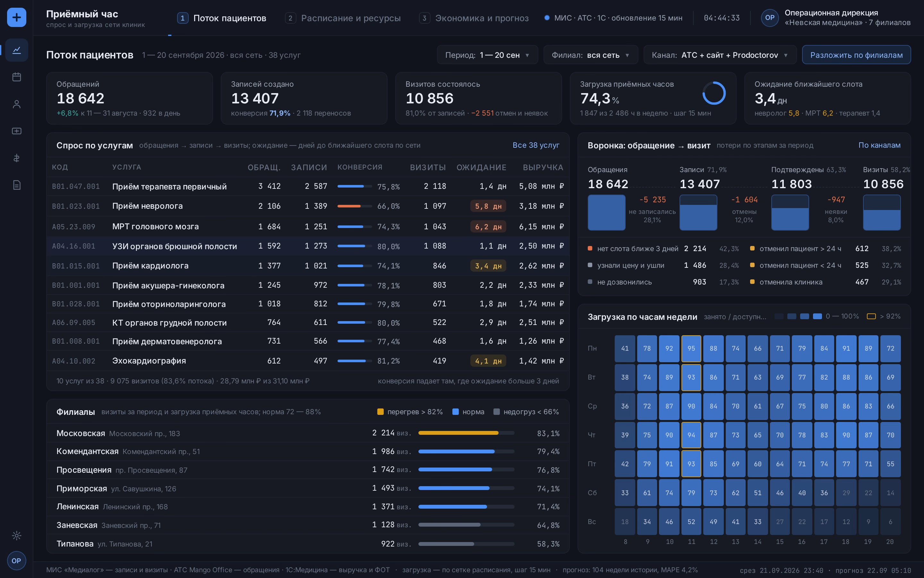
Task: Click the load percentage ring gauge
Action: (714, 93)
